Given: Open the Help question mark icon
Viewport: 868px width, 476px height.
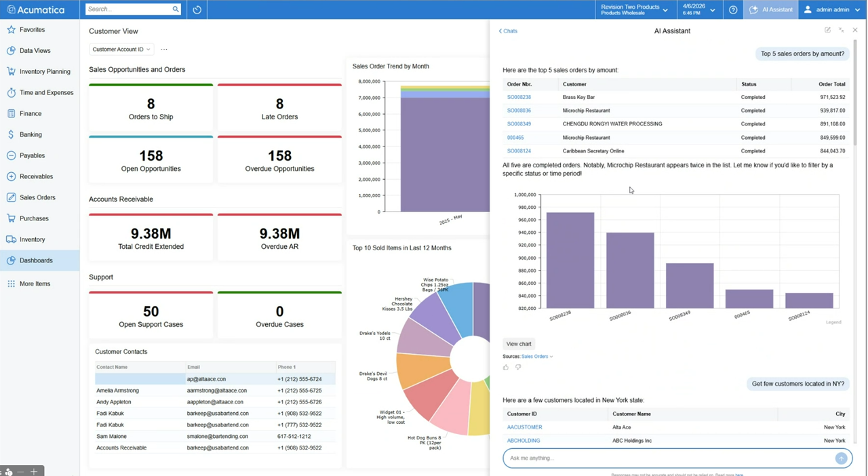Looking at the screenshot, I should 733,9.
